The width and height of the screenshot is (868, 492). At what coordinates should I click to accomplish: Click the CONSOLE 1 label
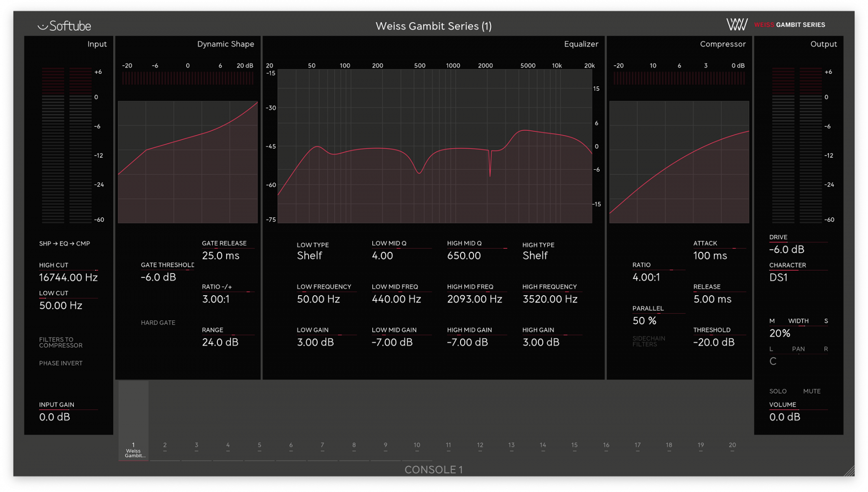pyautogui.click(x=434, y=470)
